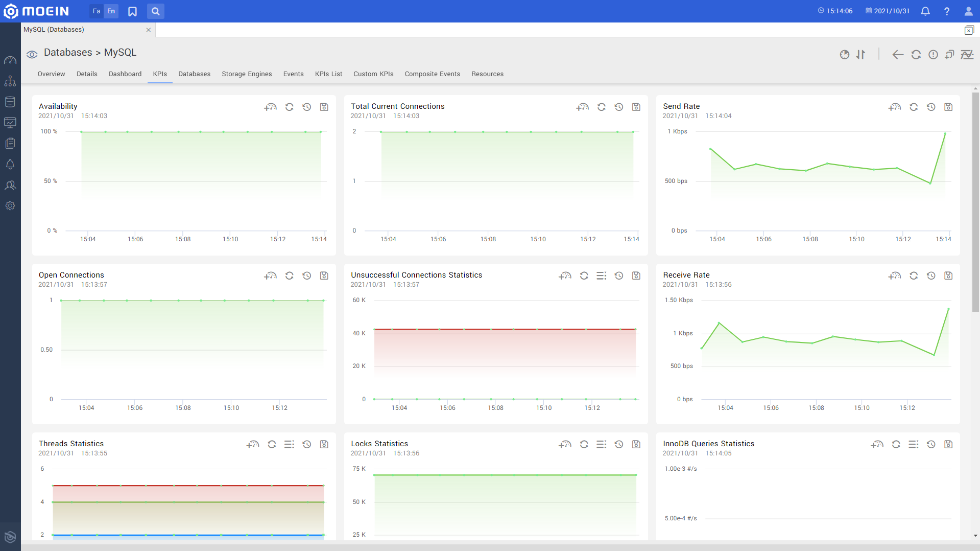Screen dimensions: 980x551
Task: Add Send Rate chart to dashboard
Action: tap(894, 107)
